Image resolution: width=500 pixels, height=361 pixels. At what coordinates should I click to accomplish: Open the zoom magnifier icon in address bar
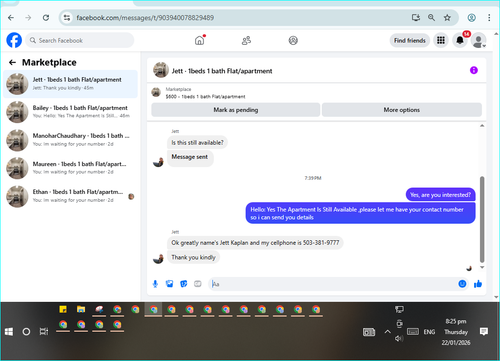point(431,18)
